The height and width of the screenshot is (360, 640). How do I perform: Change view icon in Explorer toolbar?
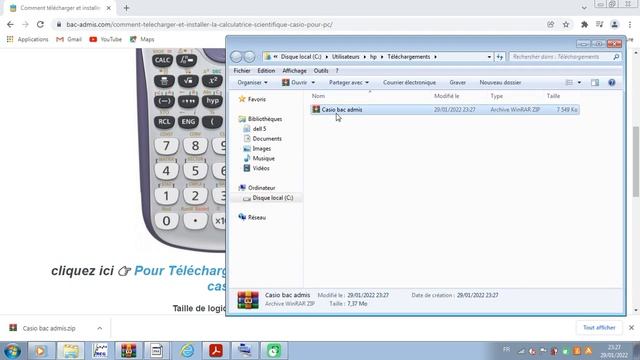point(569,82)
